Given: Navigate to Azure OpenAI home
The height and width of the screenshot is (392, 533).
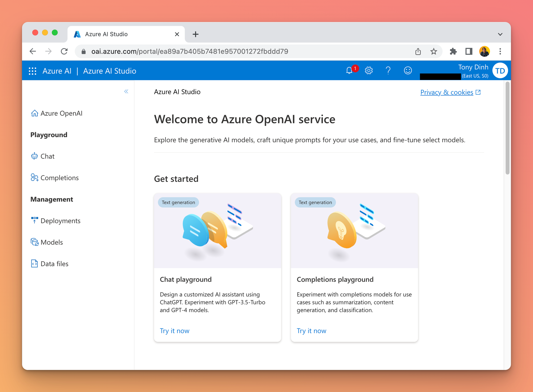Looking at the screenshot, I should point(61,113).
